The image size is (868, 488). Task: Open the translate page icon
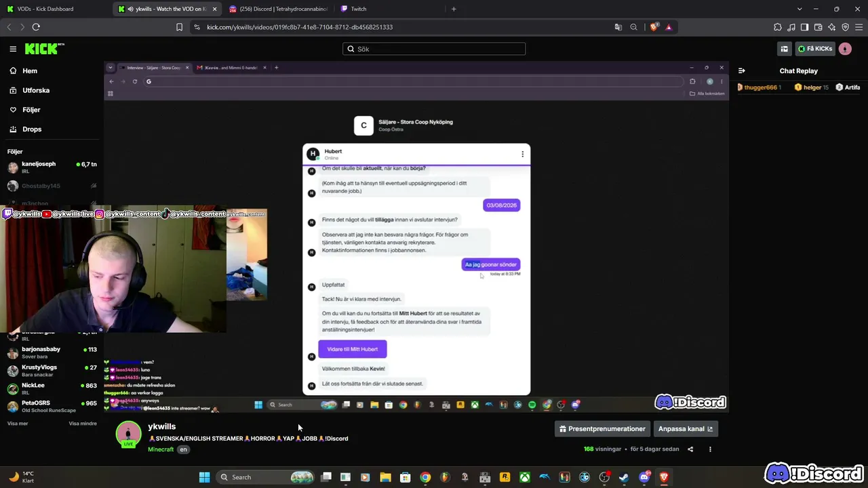[x=618, y=27]
